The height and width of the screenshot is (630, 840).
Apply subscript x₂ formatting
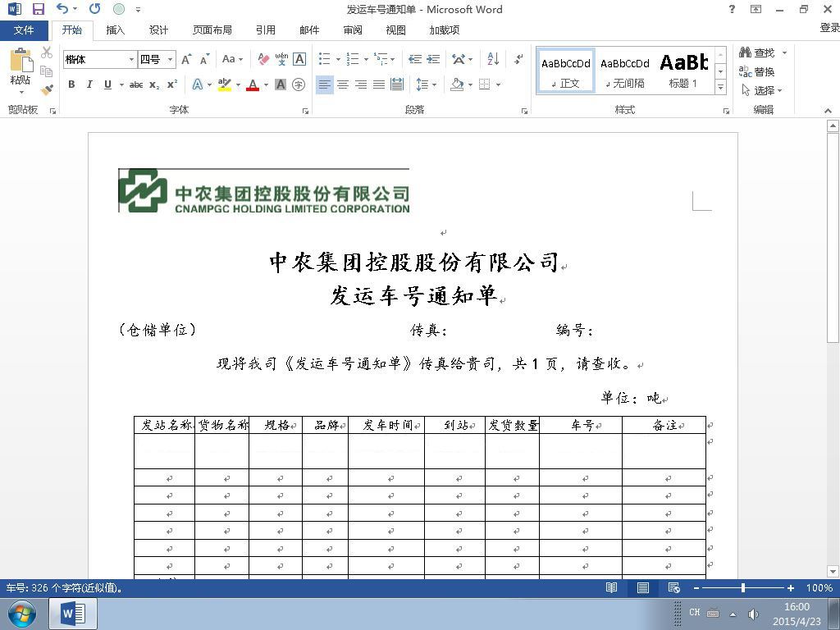(x=154, y=84)
